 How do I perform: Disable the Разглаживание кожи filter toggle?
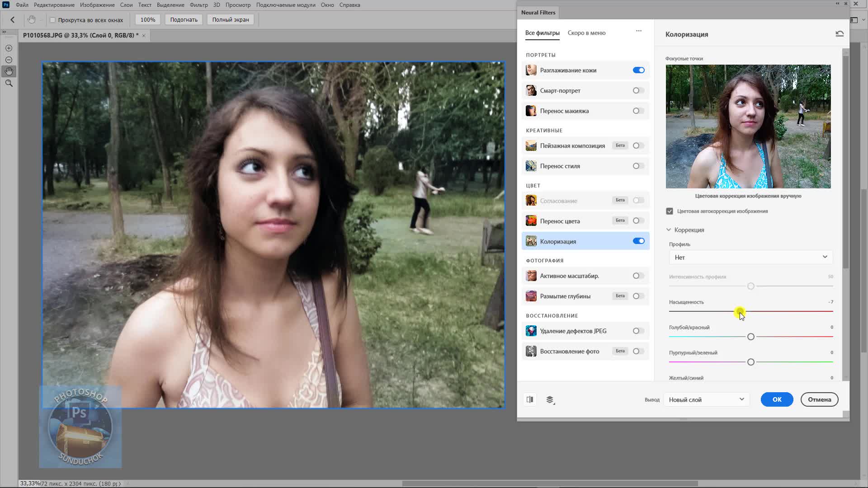point(638,70)
